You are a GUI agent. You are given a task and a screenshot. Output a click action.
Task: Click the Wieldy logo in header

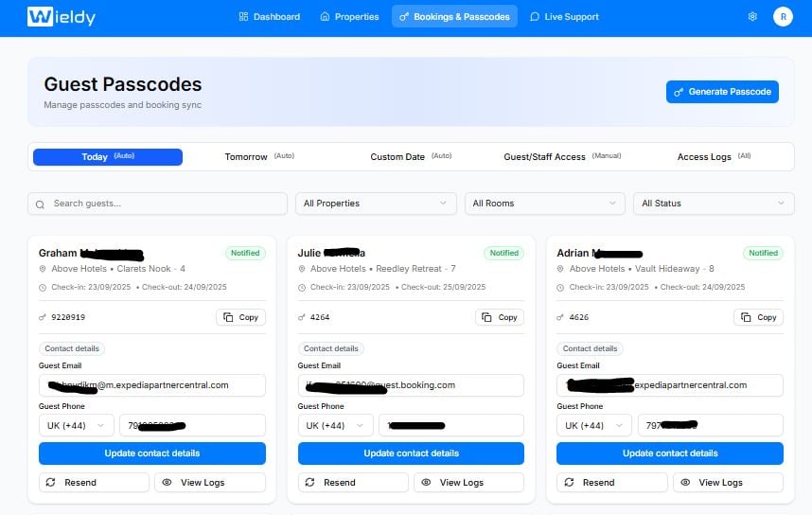click(x=62, y=16)
